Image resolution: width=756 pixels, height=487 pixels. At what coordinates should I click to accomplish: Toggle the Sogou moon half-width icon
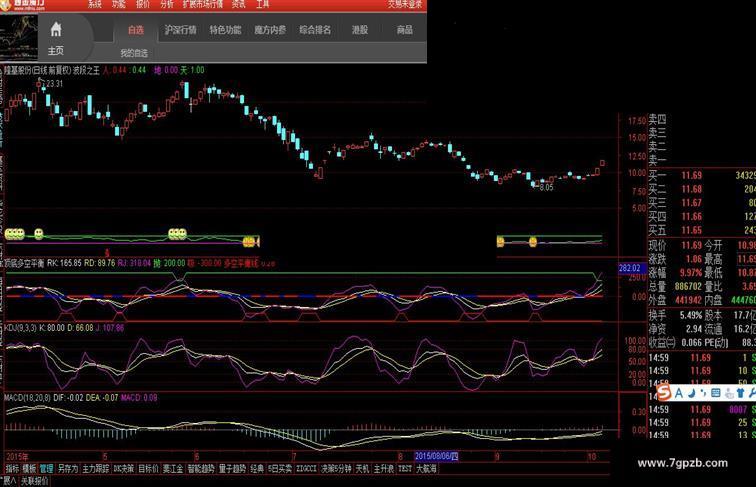[x=691, y=393]
